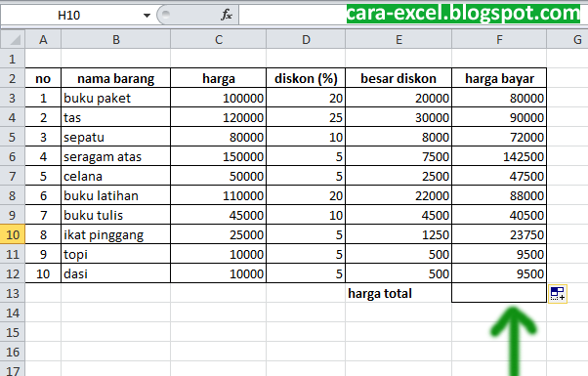
Task: Select column C header
Action: coord(218,39)
